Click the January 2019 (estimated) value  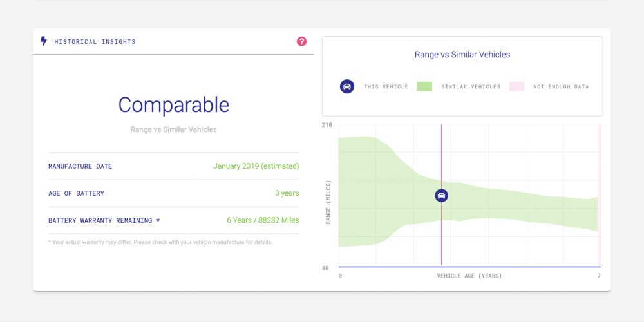click(256, 166)
